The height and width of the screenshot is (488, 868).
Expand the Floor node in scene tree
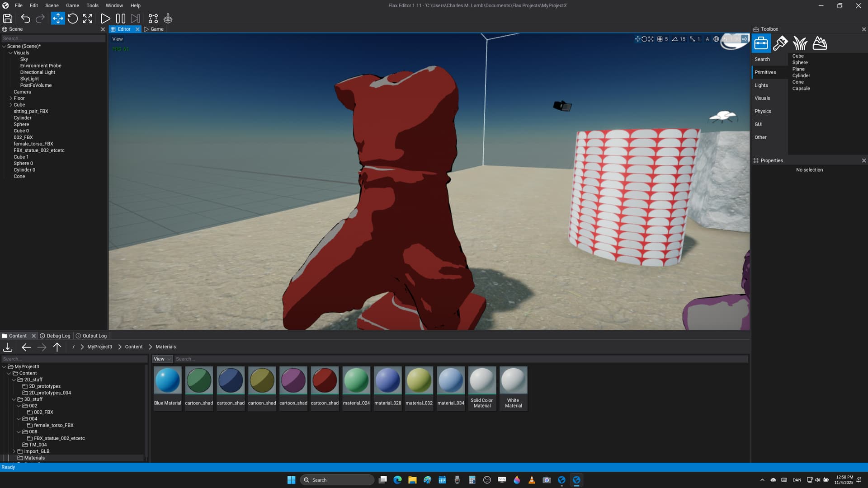(11, 98)
